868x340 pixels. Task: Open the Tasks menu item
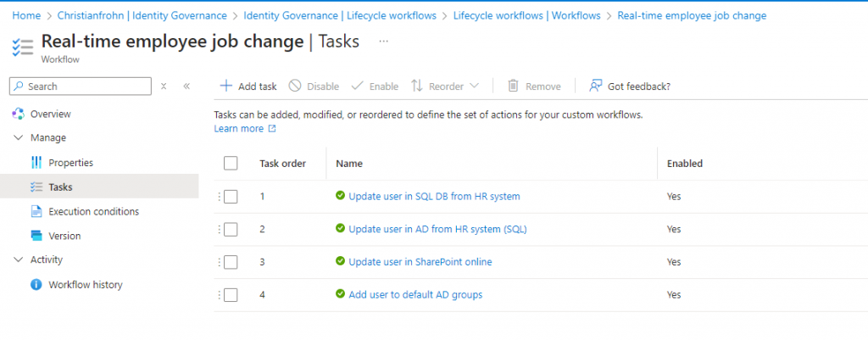pos(60,187)
